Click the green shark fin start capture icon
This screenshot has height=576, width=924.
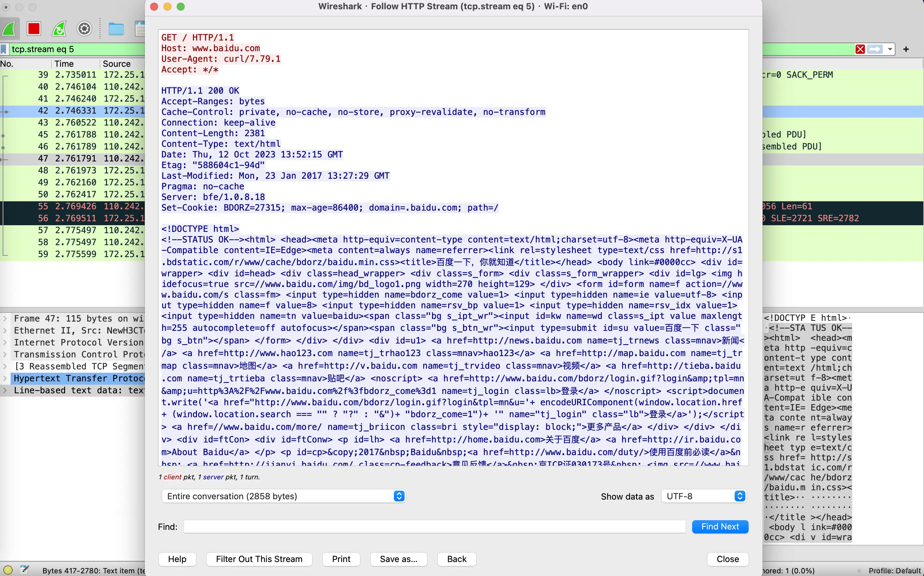pos(9,29)
